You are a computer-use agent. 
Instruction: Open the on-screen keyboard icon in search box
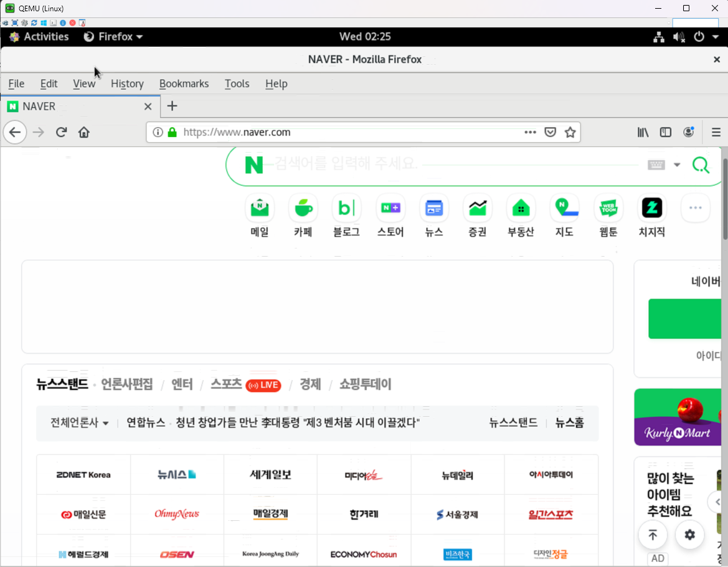[656, 165]
